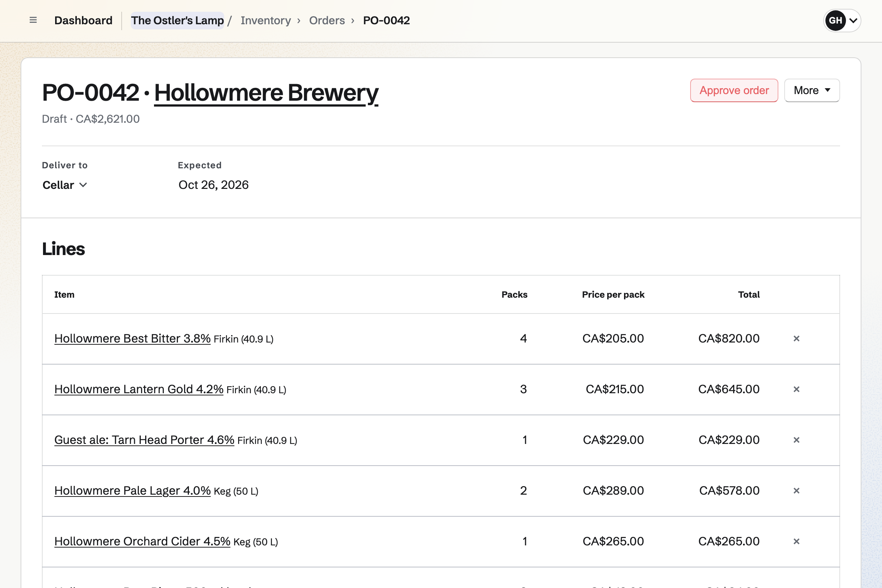Open The Ostler's Lamp venue selector
The image size is (882, 588).
point(178,20)
